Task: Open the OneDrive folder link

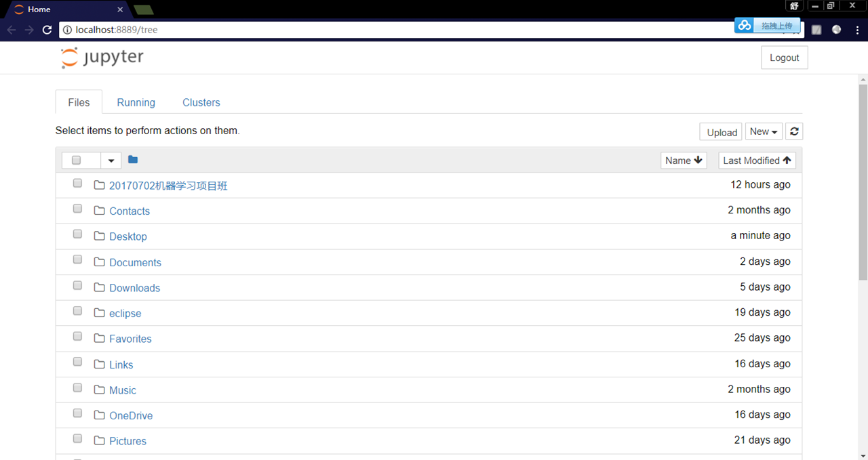Action: pos(131,416)
